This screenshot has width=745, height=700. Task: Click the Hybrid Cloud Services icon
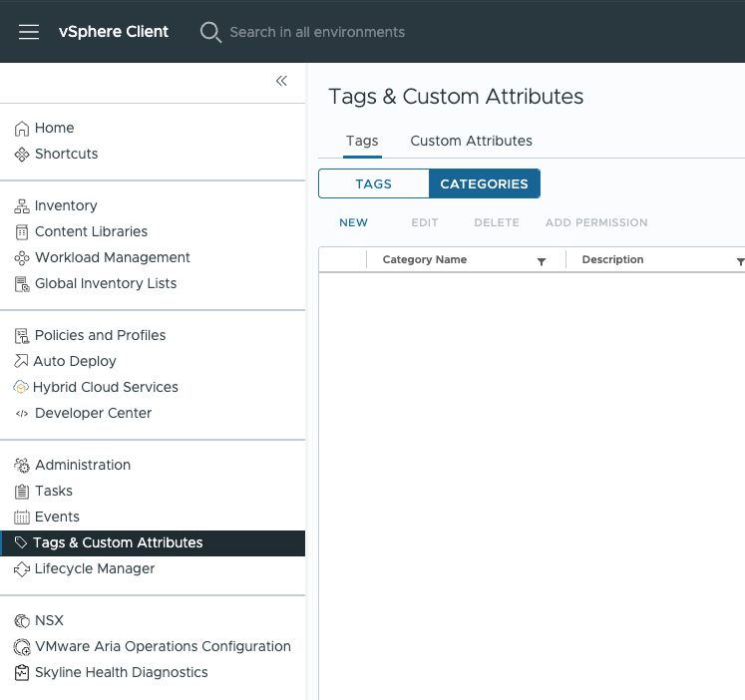[x=21, y=388]
